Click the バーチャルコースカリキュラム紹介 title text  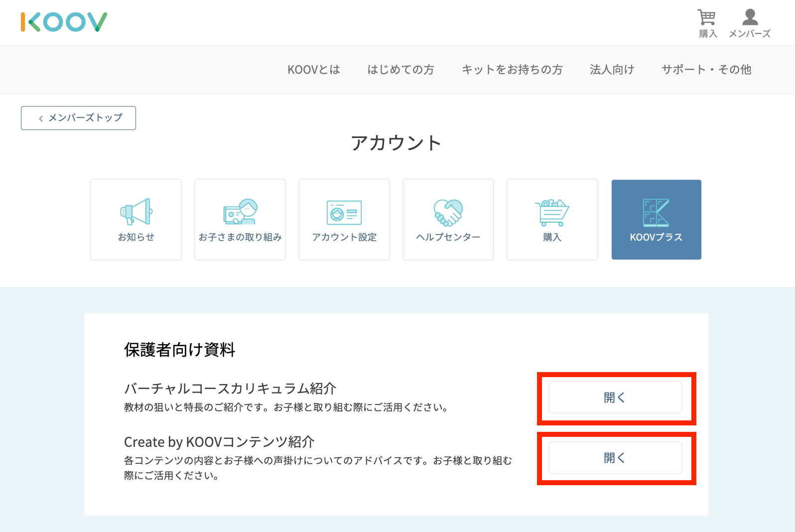tap(230, 389)
